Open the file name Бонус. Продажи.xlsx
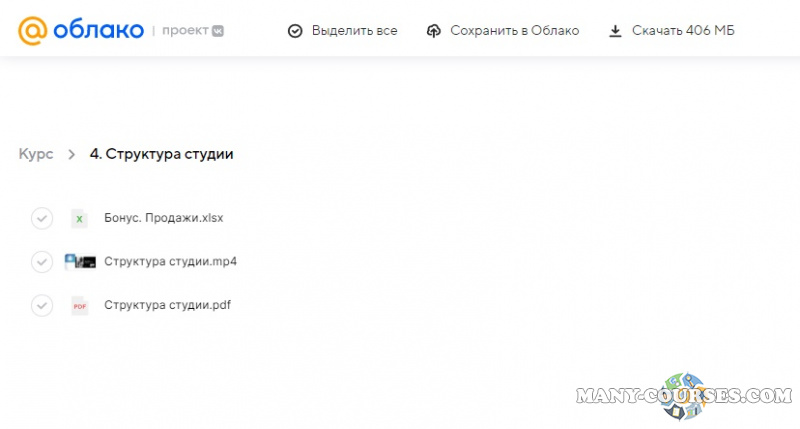The width and height of the screenshot is (800, 429). pos(156,217)
